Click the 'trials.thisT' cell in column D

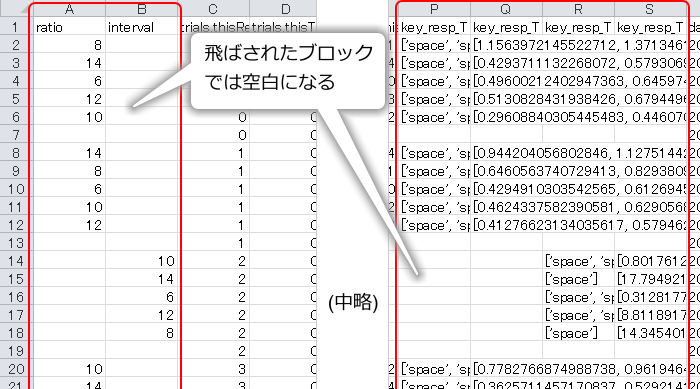click(283, 27)
